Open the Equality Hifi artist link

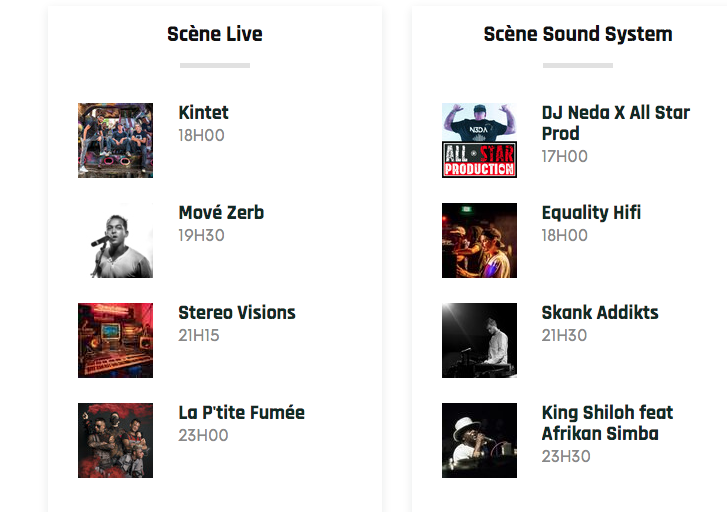click(x=591, y=213)
